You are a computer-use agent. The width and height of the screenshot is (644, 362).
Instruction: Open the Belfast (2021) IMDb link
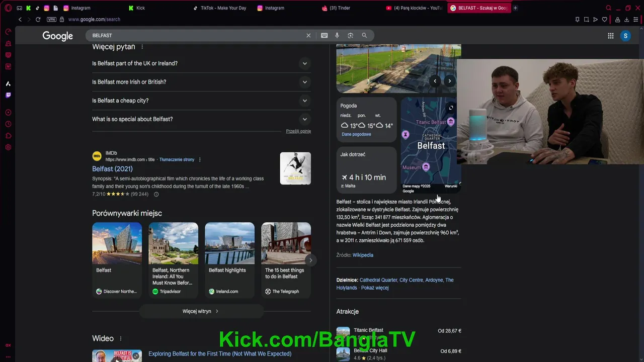tap(112, 169)
